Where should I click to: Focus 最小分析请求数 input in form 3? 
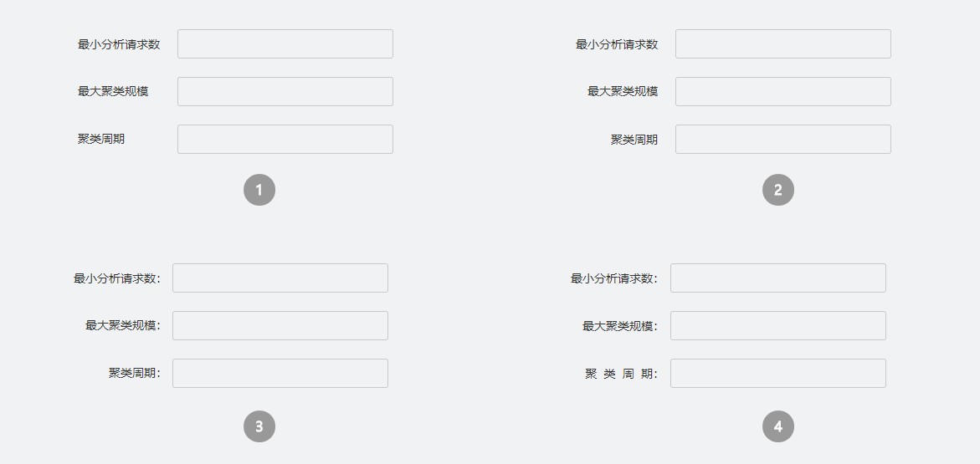(280, 278)
